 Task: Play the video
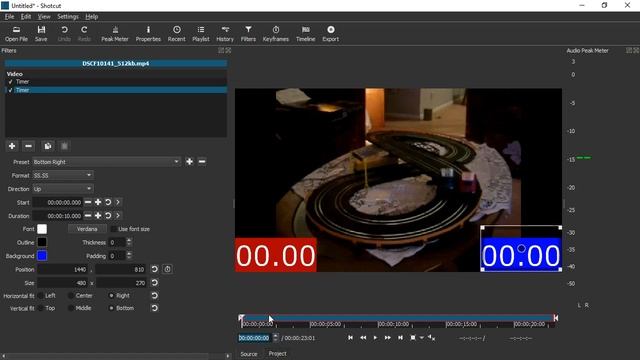click(x=375, y=338)
